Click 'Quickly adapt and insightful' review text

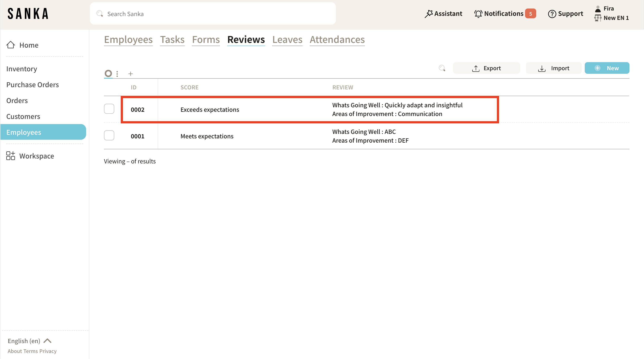[x=424, y=105]
